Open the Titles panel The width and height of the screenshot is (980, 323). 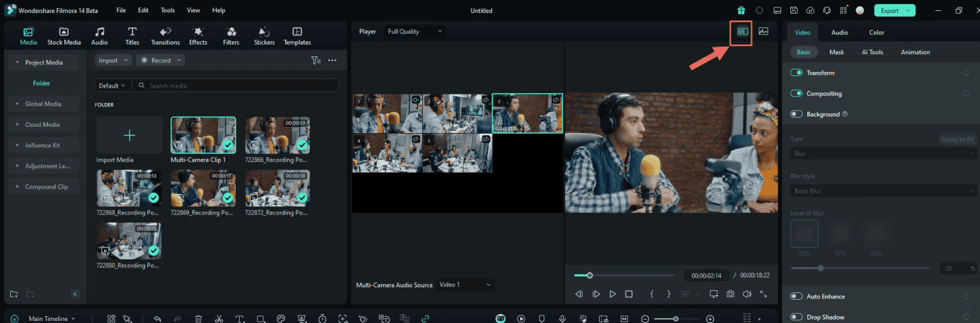132,36
